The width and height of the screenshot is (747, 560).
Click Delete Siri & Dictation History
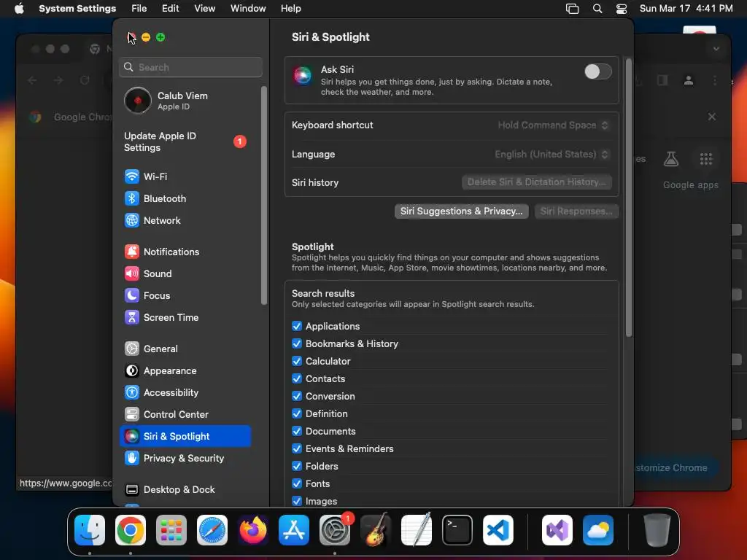click(x=536, y=182)
